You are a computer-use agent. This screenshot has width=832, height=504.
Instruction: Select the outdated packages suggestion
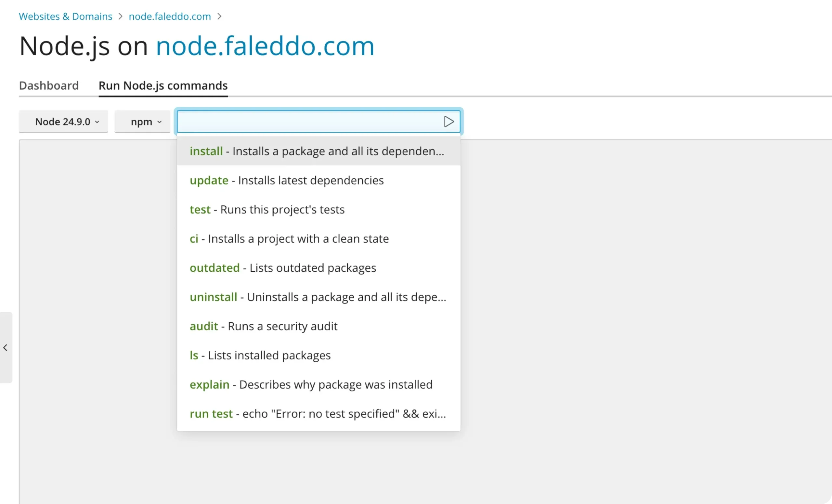(x=283, y=268)
